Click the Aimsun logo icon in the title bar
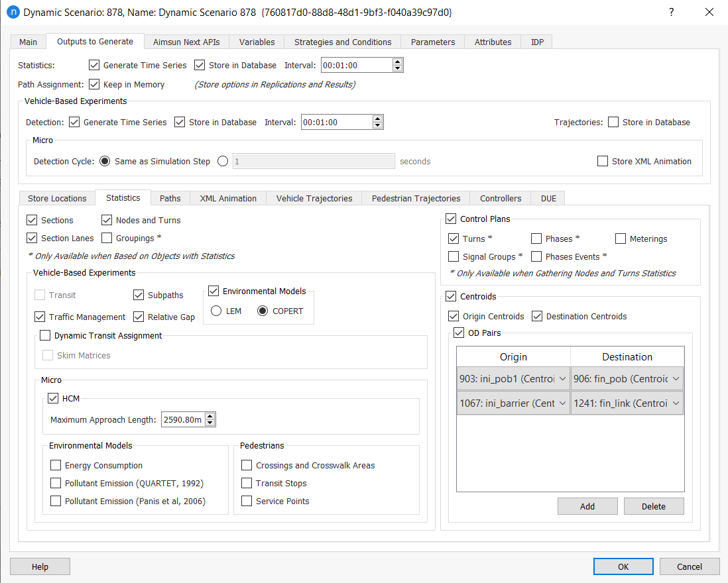 tap(13, 13)
